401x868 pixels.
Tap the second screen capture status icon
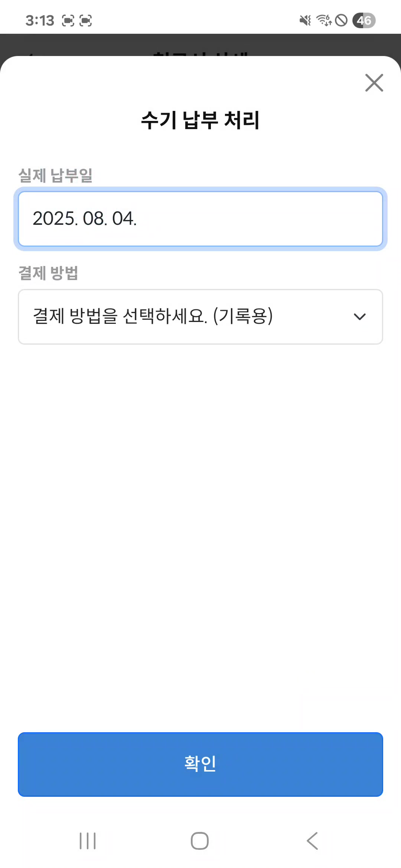86,20
